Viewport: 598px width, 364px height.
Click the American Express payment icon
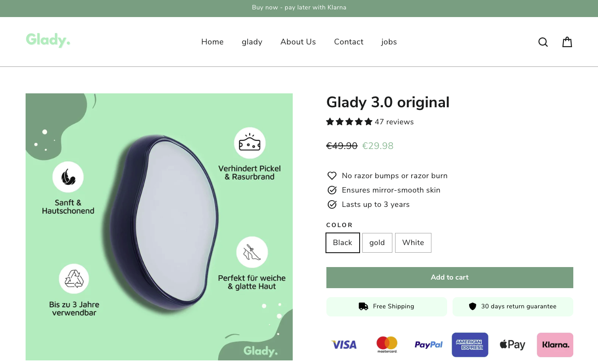tap(470, 345)
